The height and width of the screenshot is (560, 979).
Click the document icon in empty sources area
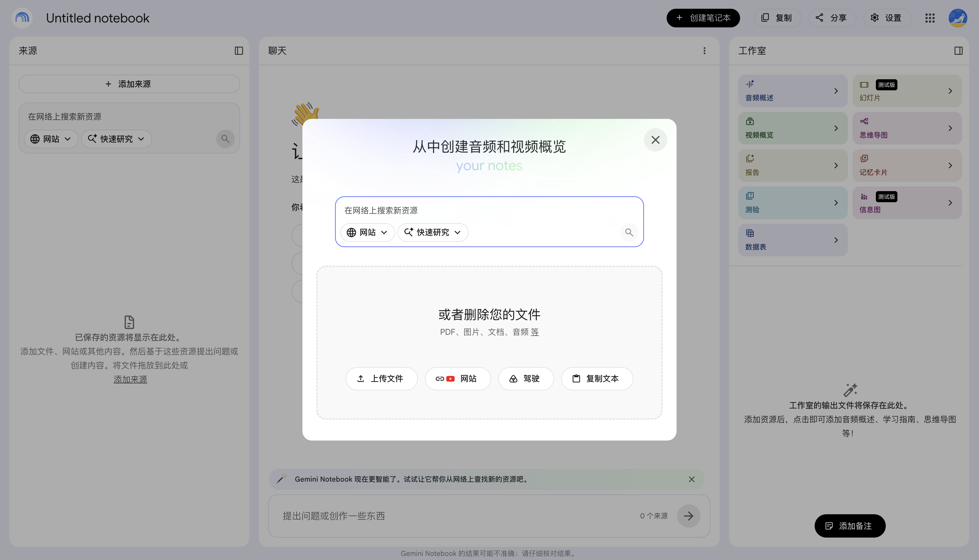tap(129, 322)
